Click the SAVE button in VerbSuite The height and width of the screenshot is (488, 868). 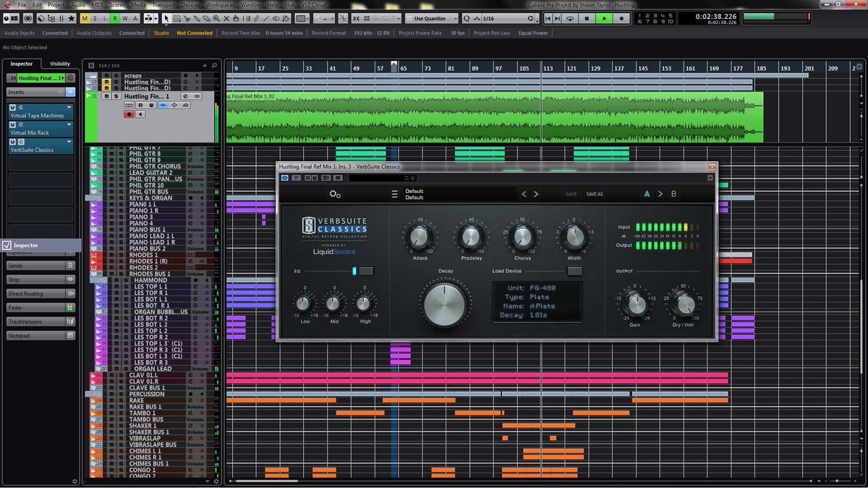click(x=571, y=194)
